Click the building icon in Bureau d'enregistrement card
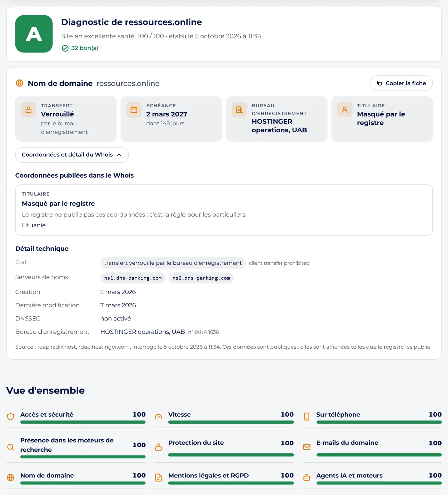This screenshot has height=495, width=448. 239,110
